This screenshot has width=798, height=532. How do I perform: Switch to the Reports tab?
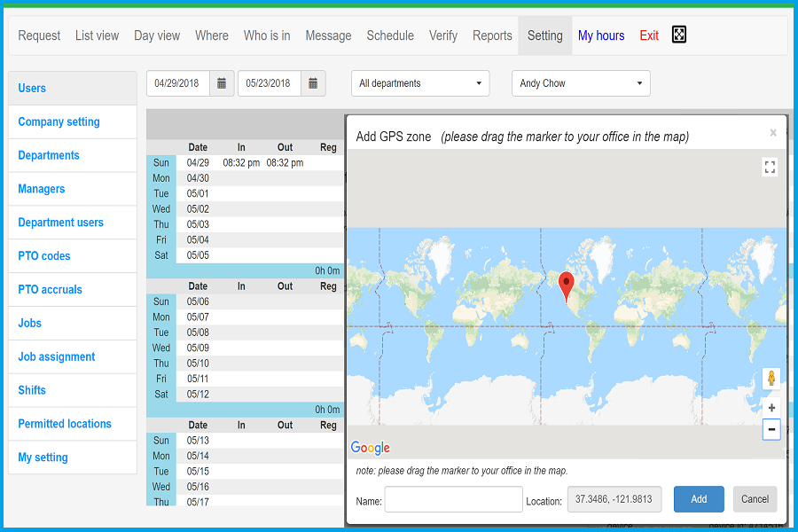click(492, 35)
